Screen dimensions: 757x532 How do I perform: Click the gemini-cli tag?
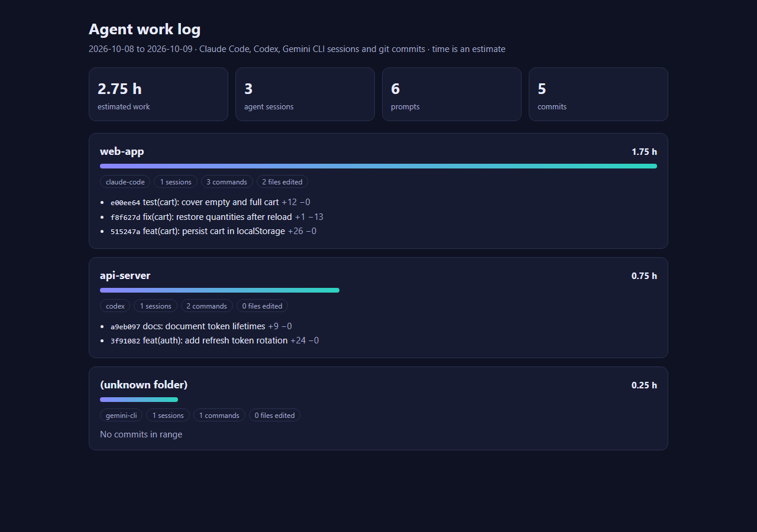pyautogui.click(x=121, y=416)
